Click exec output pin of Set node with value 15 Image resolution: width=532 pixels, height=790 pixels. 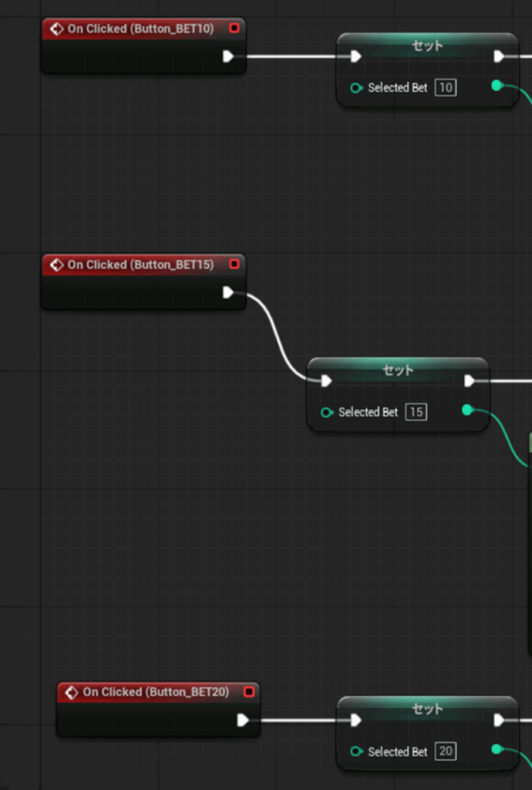coord(470,380)
